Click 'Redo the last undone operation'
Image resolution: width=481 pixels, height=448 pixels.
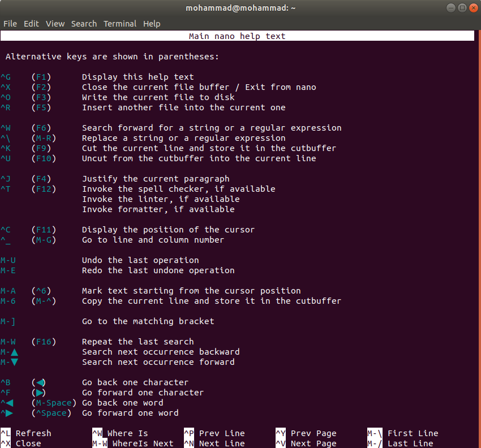pyautogui.click(x=158, y=270)
